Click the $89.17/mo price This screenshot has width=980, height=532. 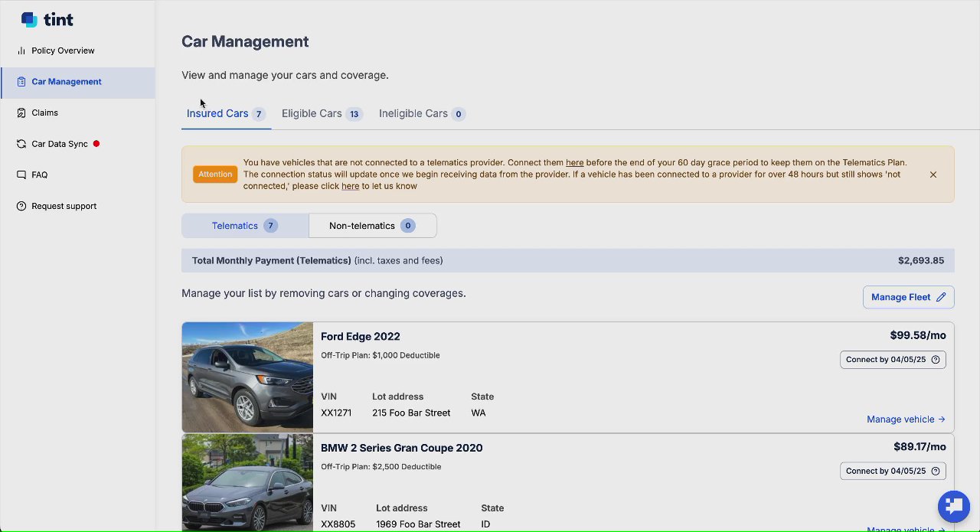point(920,447)
